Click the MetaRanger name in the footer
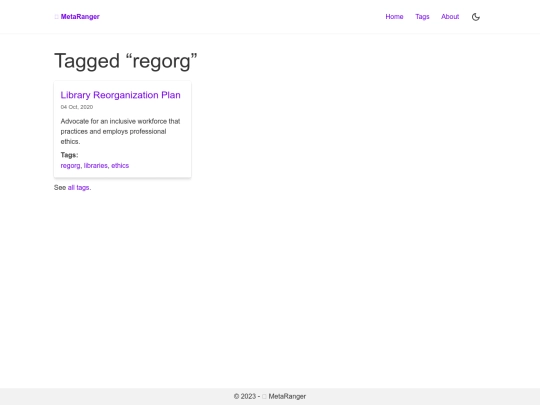Screen dimensions: 540x405 (x=287, y=396)
